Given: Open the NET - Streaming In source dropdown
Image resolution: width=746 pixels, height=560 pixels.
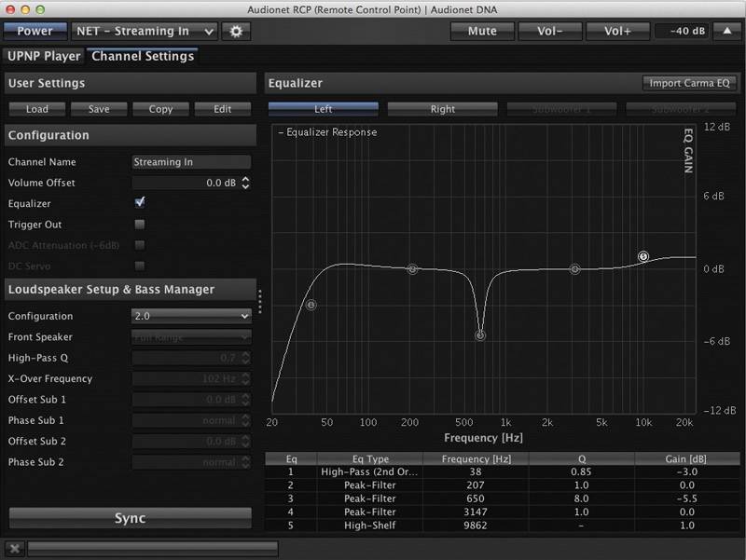Looking at the screenshot, I should pyautogui.click(x=145, y=32).
